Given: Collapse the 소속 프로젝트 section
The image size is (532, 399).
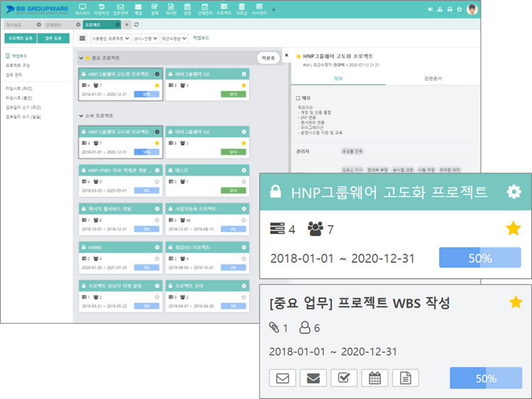Looking at the screenshot, I should coord(81,116).
